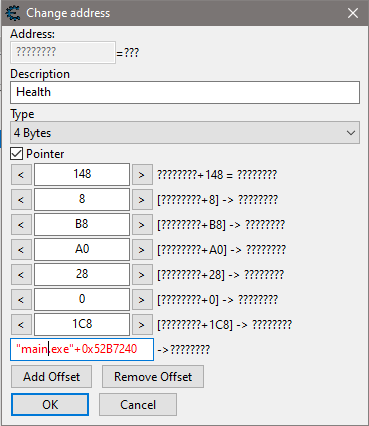Image resolution: width=369 pixels, height=426 pixels.
Task: Increase the 148 offset with right arrow
Action: 142,174
